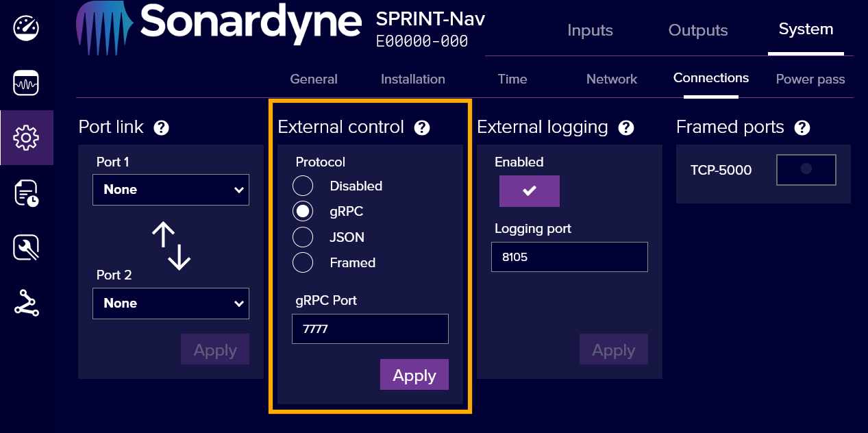The height and width of the screenshot is (433, 868).
Task: Click help icon next to Port link
Action: 161,127
